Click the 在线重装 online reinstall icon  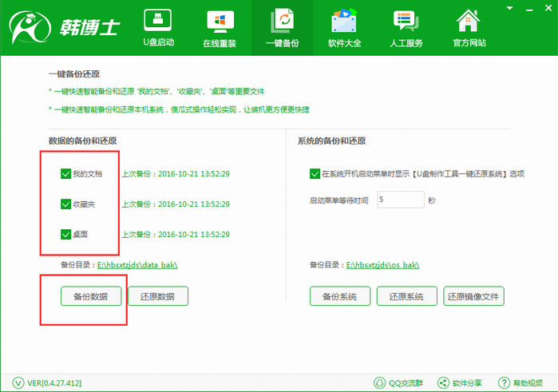coord(220,20)
